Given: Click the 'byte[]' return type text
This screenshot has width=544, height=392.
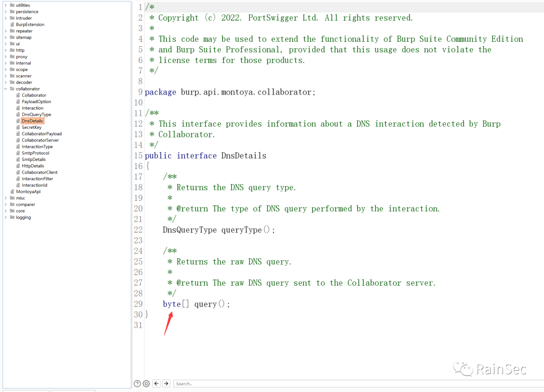Looking at the screenshot, I should 176,304.
